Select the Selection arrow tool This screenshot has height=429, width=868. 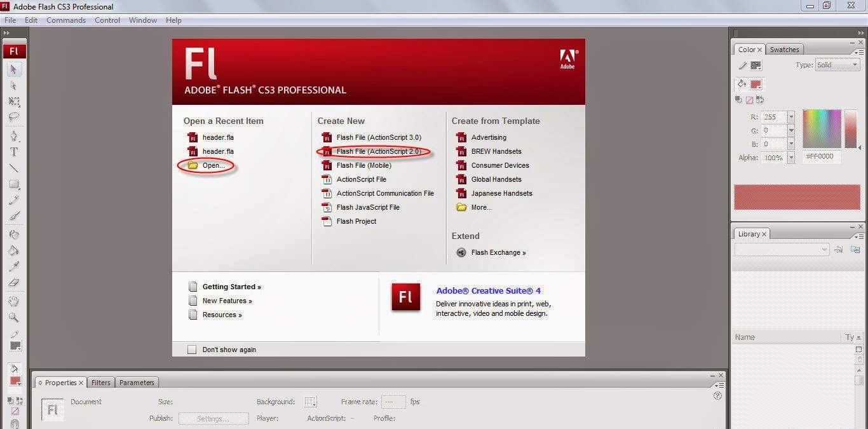tap(14, 68)
